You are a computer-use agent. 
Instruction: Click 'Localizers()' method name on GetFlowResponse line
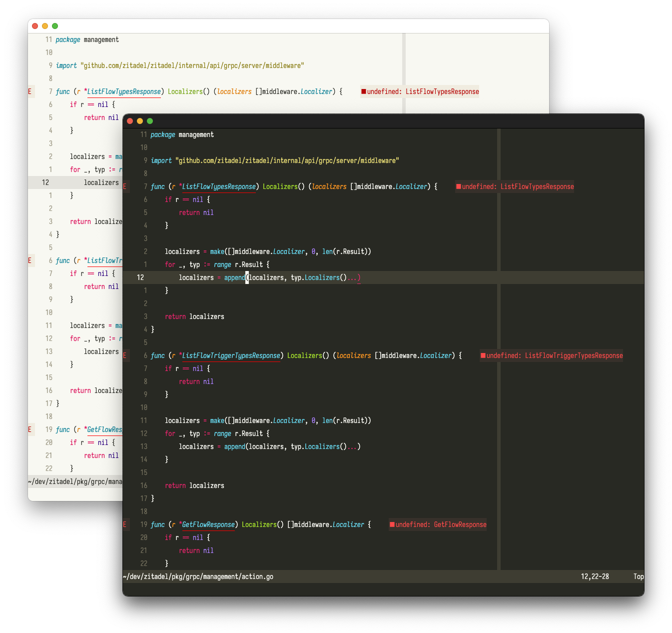click(263, 524)
